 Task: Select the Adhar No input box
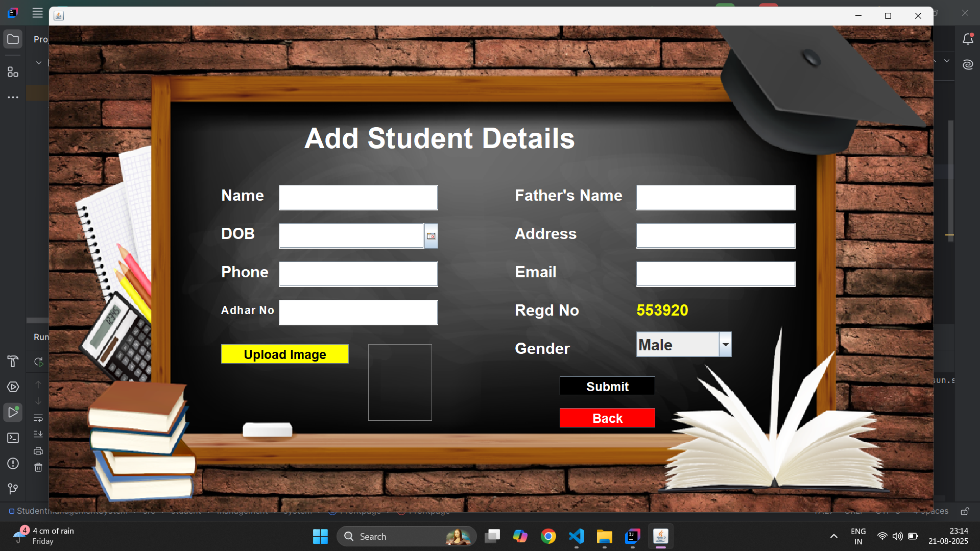click(358, 312)
